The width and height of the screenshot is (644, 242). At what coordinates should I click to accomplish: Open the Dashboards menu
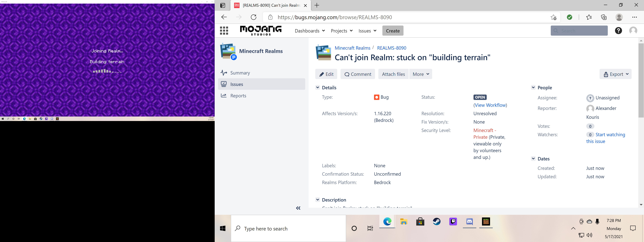click(x=309, y=31)
